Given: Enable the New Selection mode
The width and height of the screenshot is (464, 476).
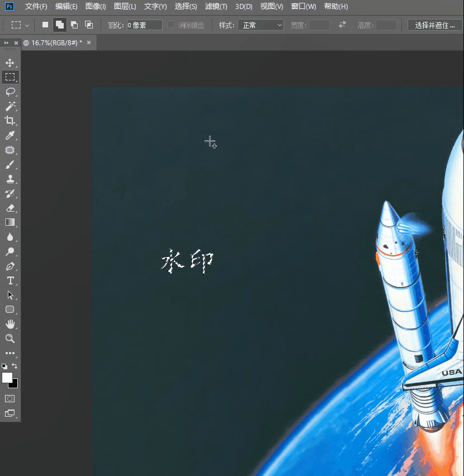Looking at the screenshot, I should [x=45, y=25].
